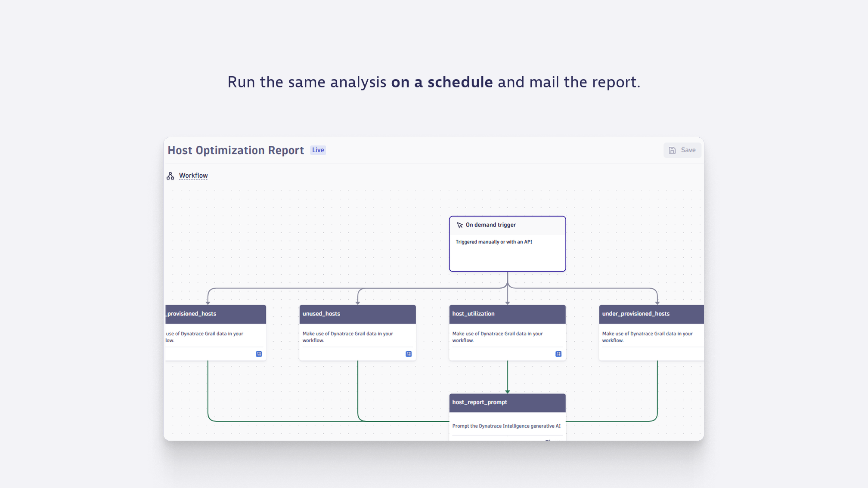This screenshot has width=868, height=488.
Task: Click description text in unused_hosts card
Action: pyautogui.click(x=348, y=337)
